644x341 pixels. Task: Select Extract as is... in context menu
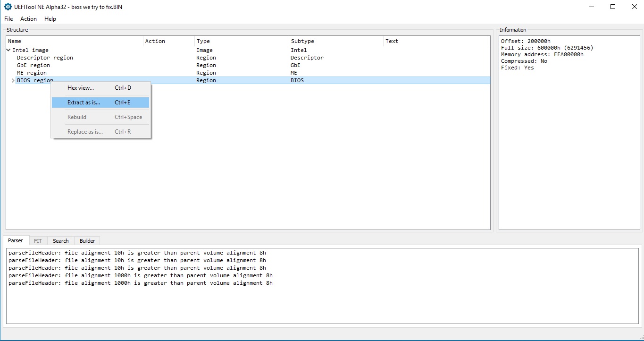tap(100, 102)
